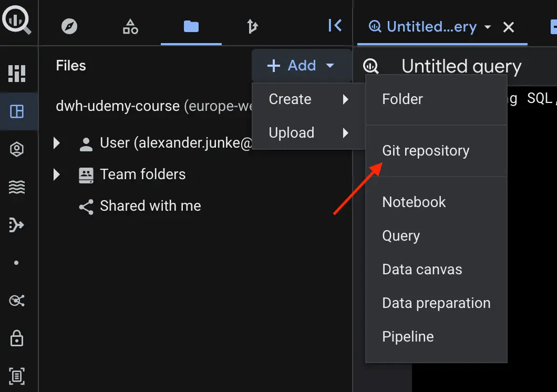Screen dimensions: 557x392
Task: Open the Overview dashboard sidebar icon
Action: [17, 74]
